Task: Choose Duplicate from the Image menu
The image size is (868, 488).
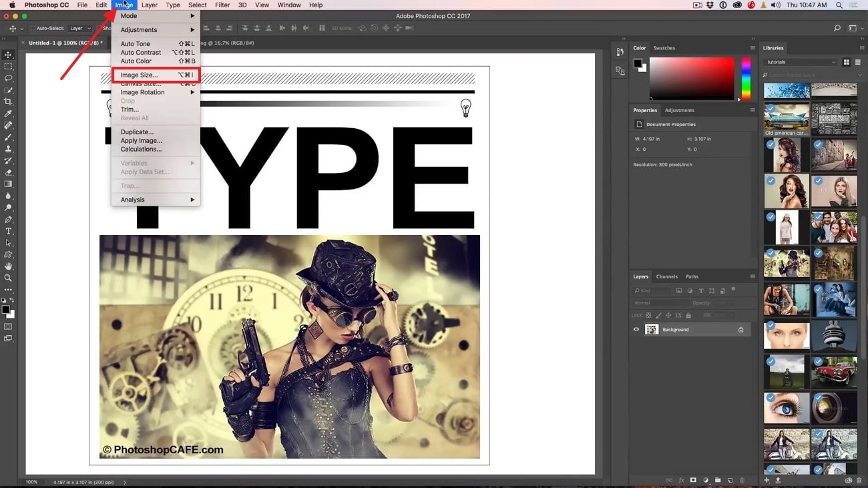Action: [x=156, y=132]
